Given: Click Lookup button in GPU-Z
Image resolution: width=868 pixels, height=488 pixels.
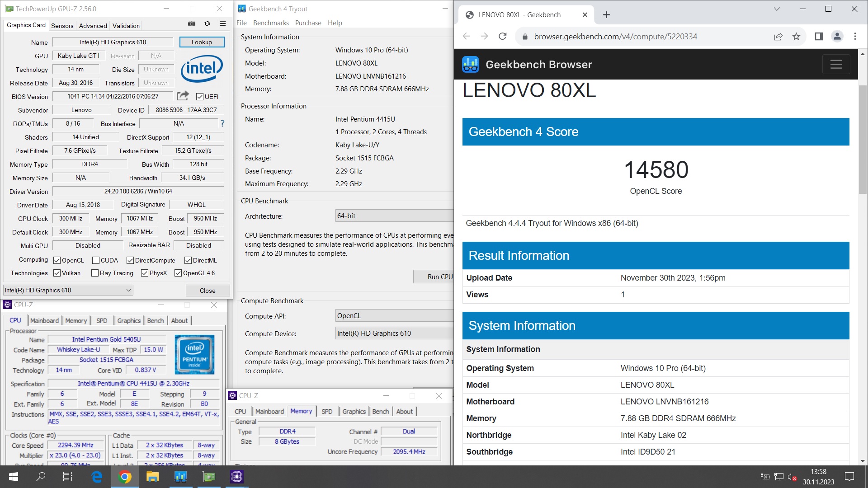Looking at the screenshot, I should (202, 42).
